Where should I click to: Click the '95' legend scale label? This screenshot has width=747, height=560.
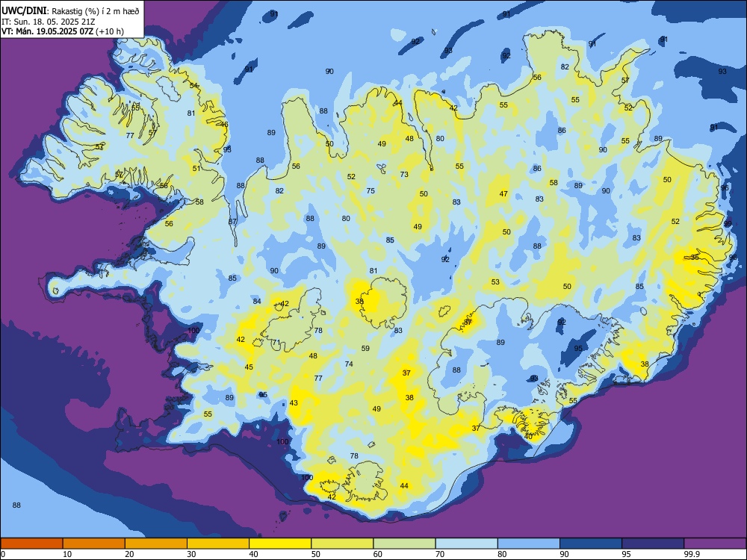pos(627,554)
